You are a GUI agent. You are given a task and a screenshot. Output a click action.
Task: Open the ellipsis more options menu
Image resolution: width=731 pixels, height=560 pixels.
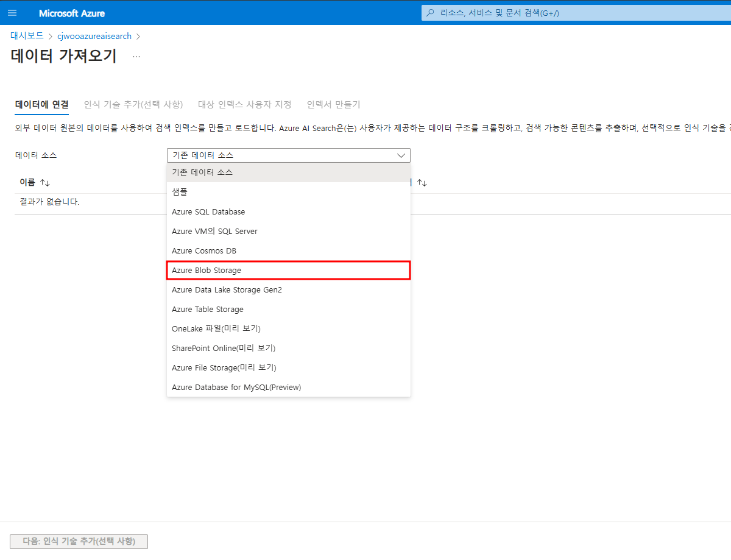(136, 56)
